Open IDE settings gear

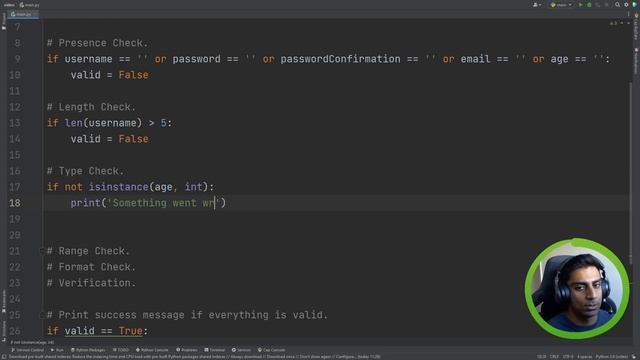coord(626,5)
